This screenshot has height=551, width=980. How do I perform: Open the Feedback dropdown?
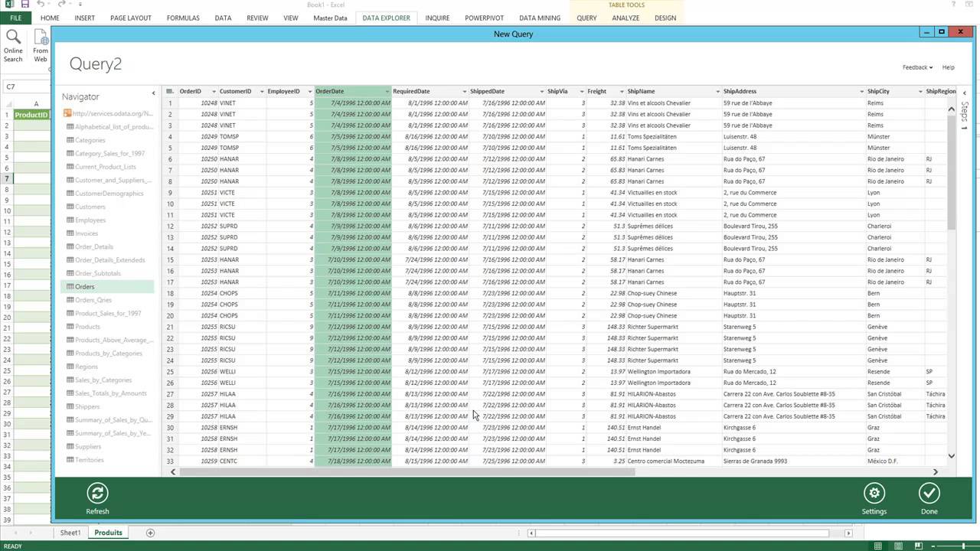click(x=917, y=67)
